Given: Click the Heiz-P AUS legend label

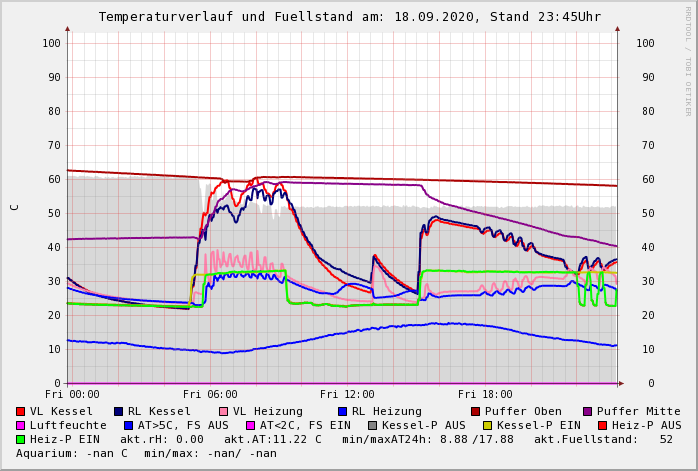Looking at the screenshot, I should click(x=645, y=425).
